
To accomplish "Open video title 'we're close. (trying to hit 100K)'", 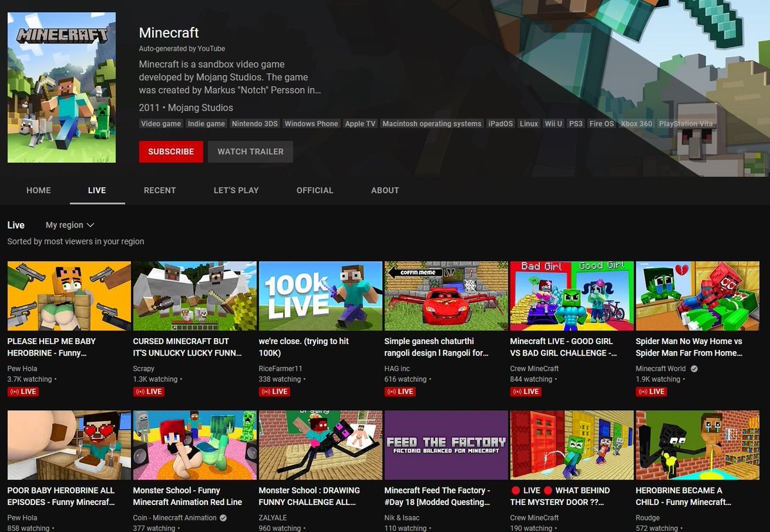I will [304, 347].
